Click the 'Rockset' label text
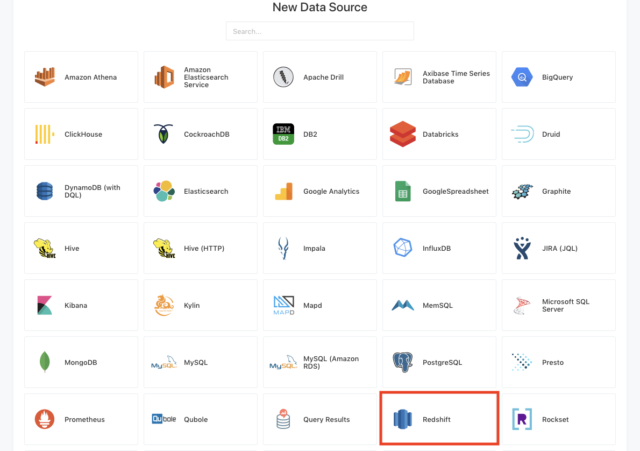Image resolution: width=640 pixels, height=451 pixels. pos(555,419)
